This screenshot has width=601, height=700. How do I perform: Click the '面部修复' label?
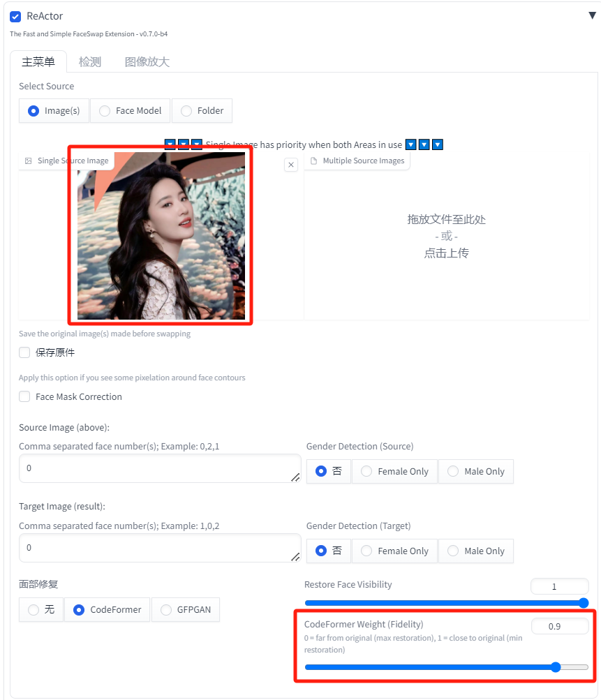click(38, 584)
